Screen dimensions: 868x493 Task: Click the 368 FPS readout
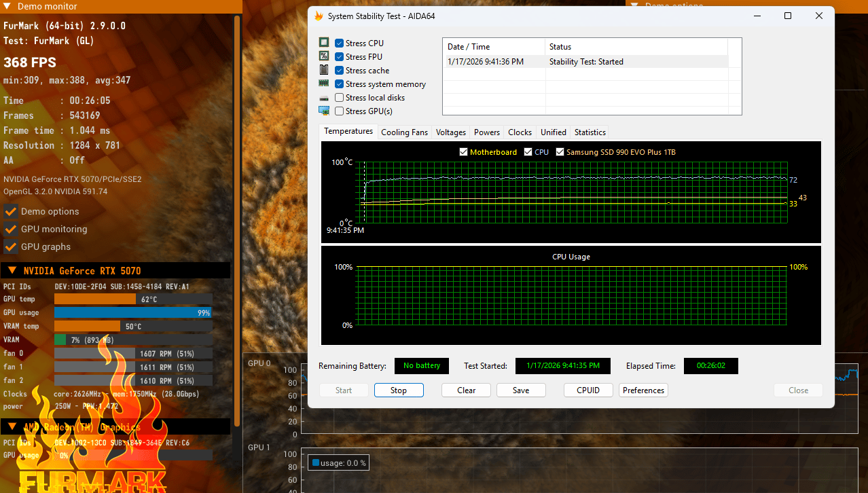[30, 62]
